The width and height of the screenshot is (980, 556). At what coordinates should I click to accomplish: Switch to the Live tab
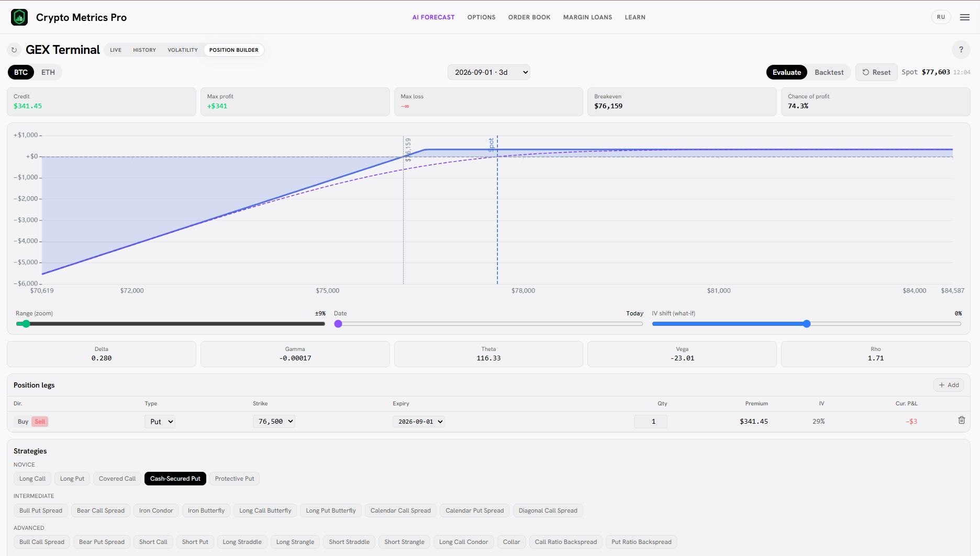tap(116, 50)
